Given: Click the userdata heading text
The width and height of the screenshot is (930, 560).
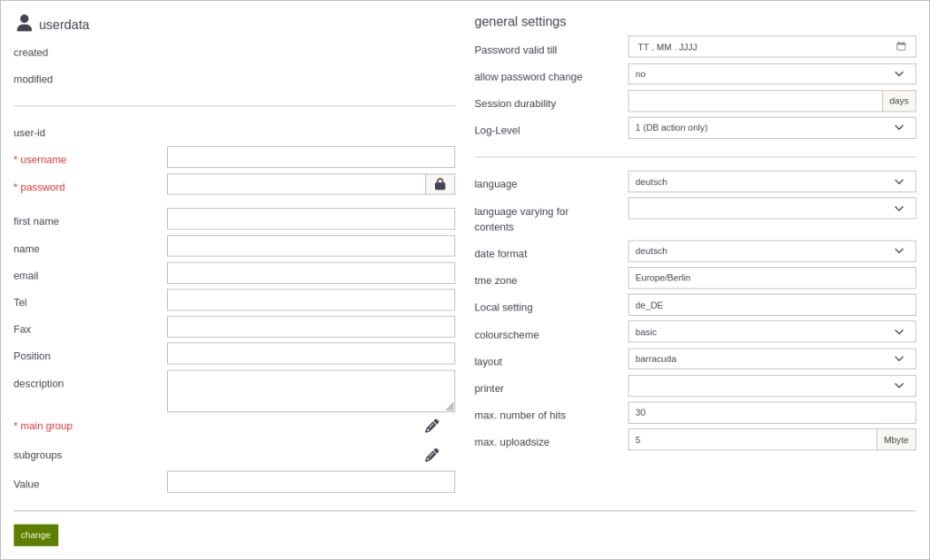Looking at the screenshot, I should (x=64, y=25).
